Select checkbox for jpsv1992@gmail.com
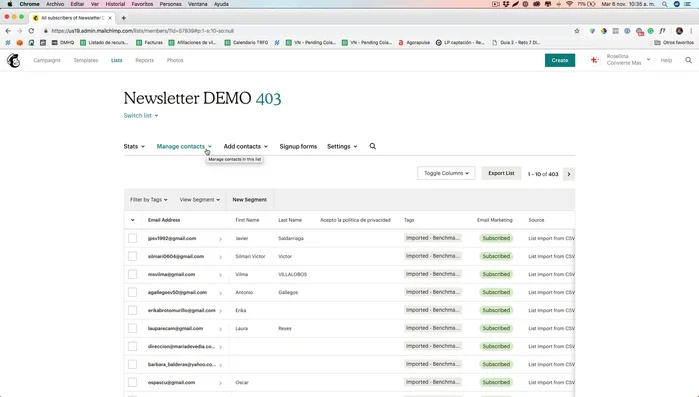 pyautogui.click(x=132, y=238)
